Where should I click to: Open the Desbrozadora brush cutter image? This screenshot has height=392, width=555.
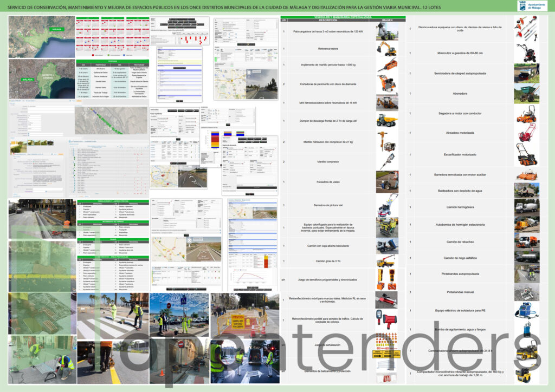(527, 28)
